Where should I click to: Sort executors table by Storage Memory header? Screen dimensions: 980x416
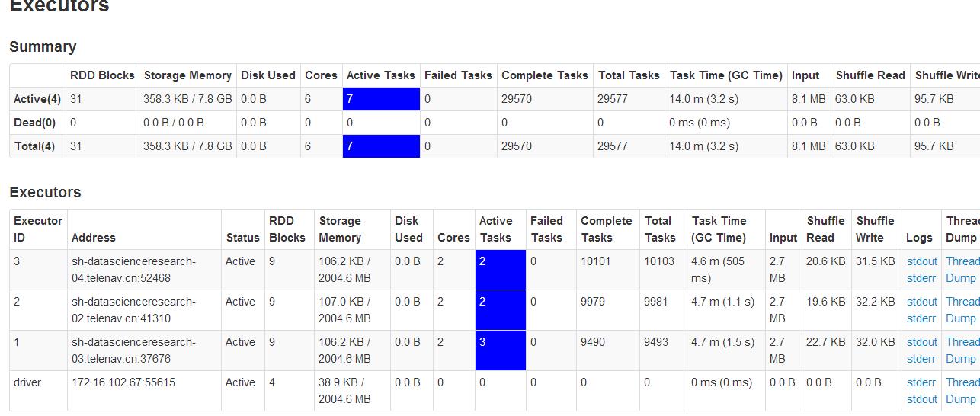(340, 229)
